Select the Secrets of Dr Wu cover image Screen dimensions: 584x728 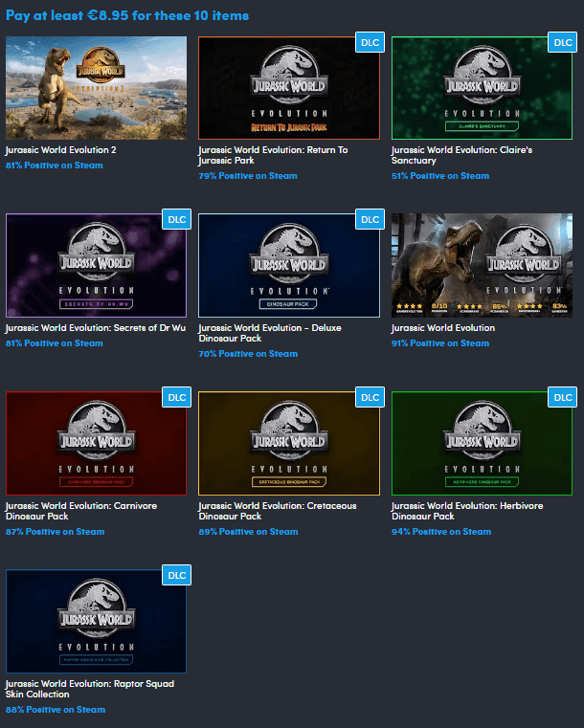96,266
